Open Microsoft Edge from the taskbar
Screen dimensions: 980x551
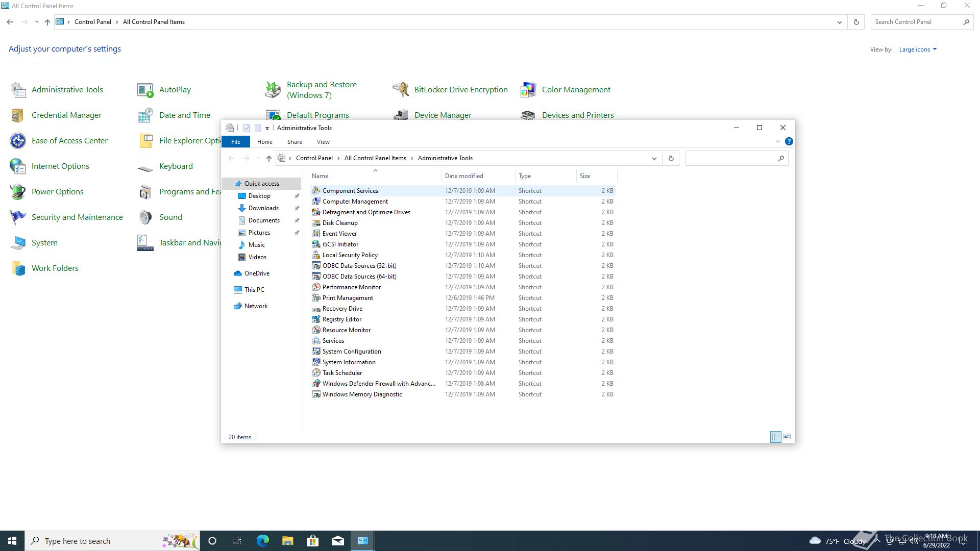(262, 541)
